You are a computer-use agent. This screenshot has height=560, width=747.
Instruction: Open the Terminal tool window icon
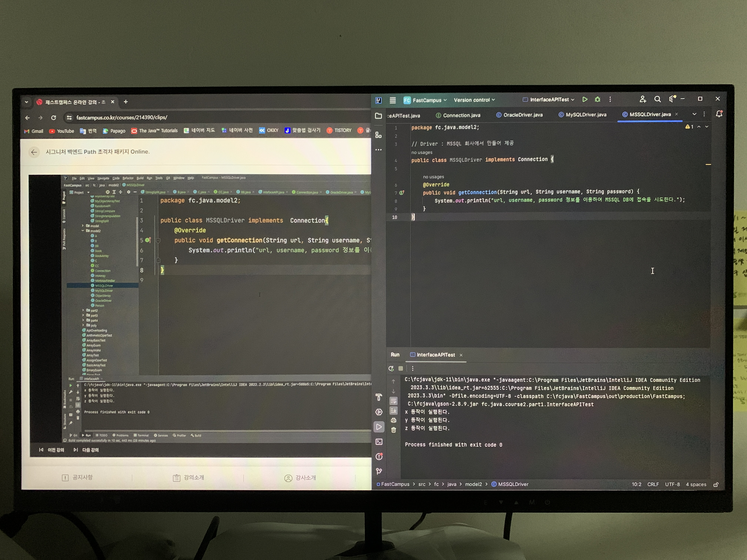click(x=379, y=441)
